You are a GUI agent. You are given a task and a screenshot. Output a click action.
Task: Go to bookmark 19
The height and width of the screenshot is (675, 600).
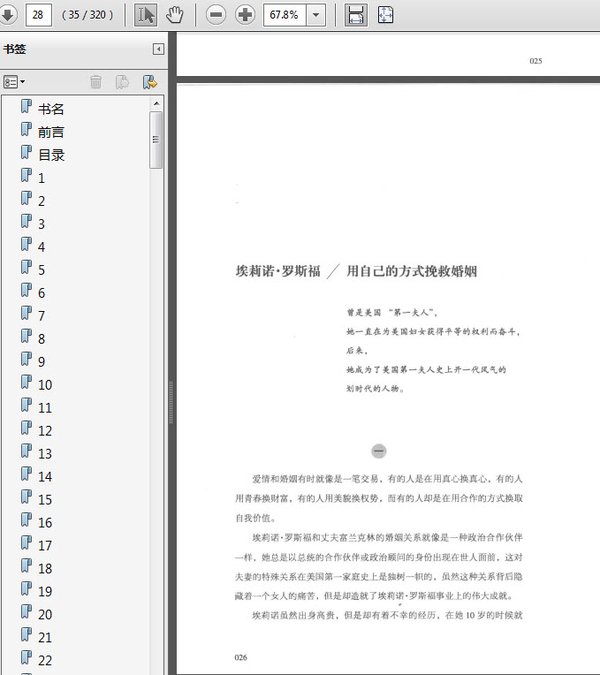pos(45,591)
